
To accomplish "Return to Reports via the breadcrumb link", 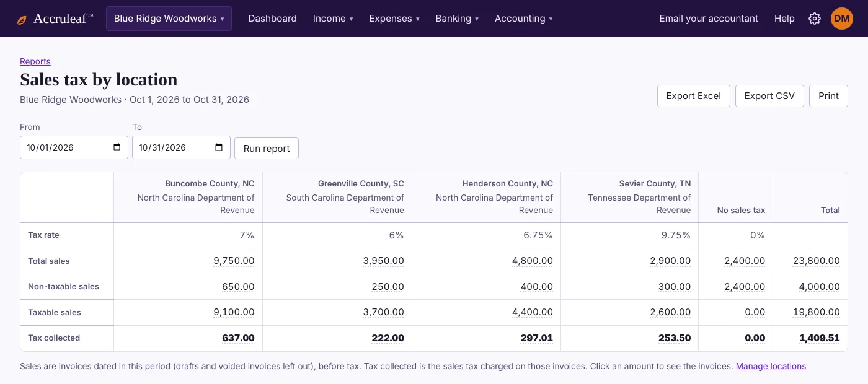I will click(x=35, y=61).
